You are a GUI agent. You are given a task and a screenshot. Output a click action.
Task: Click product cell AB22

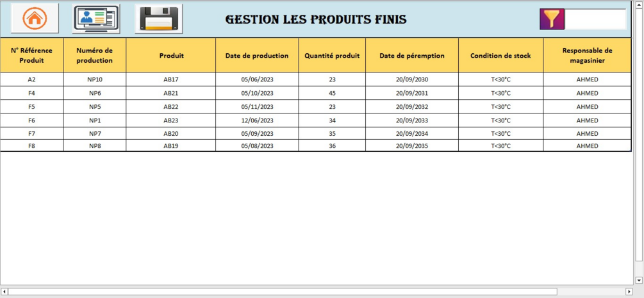171,107
